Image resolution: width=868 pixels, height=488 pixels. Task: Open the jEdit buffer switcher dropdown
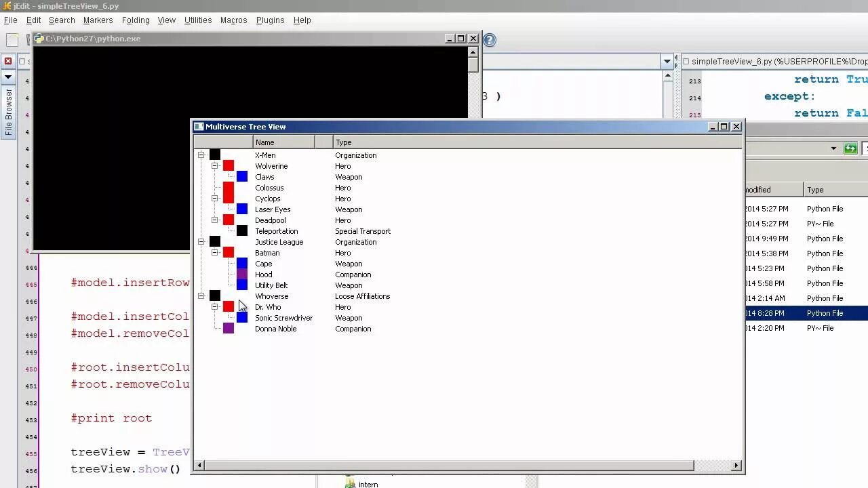[667, 62]
